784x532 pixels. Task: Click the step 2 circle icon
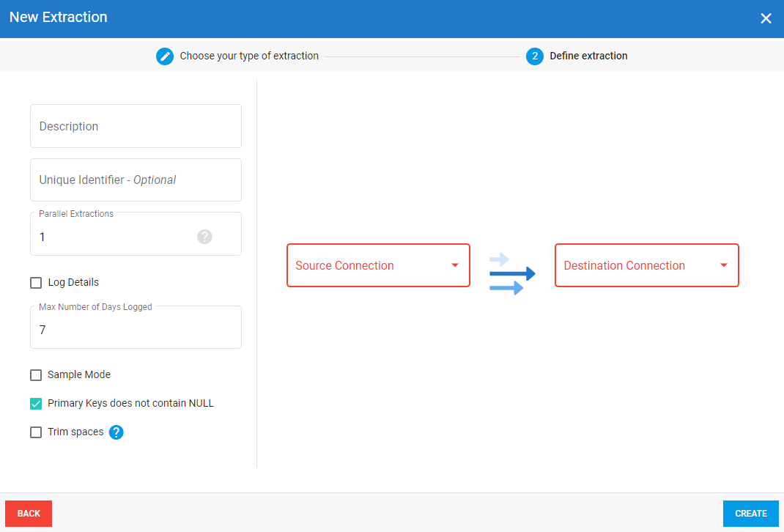[535, 56]
